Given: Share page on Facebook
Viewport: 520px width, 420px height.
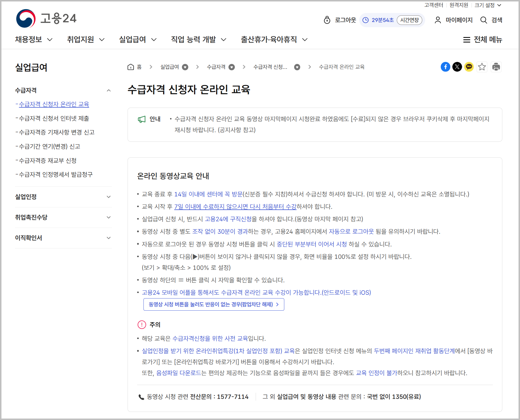Looking at the screenshot, I should click(445, 67).
